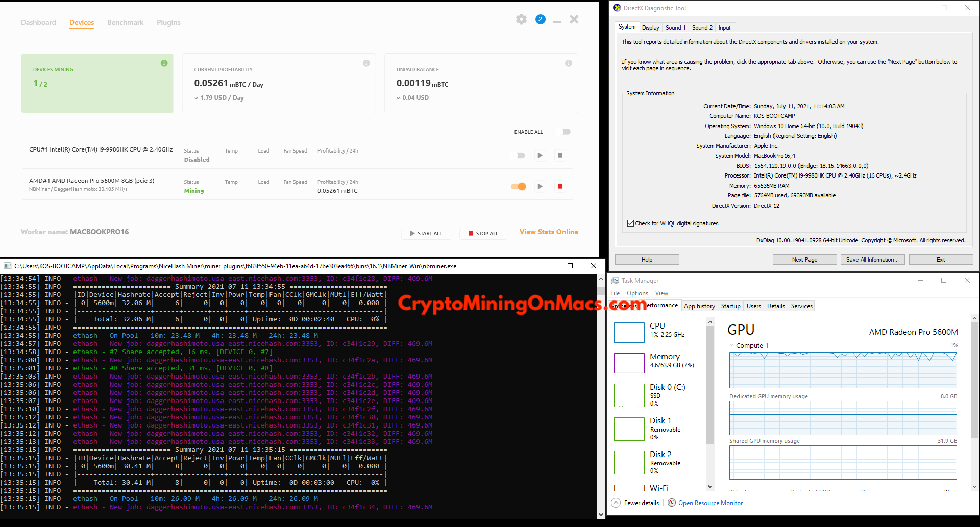Click GPU panel scrollbar down arrow
Screen dimensions: 980x527
pyautogui.click(x=975, y=487)
